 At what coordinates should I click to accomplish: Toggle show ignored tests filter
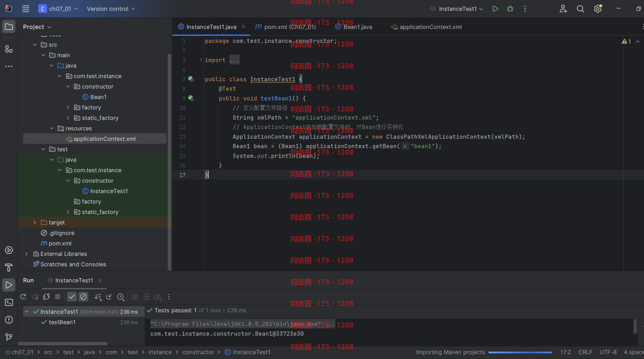point(83,297)
